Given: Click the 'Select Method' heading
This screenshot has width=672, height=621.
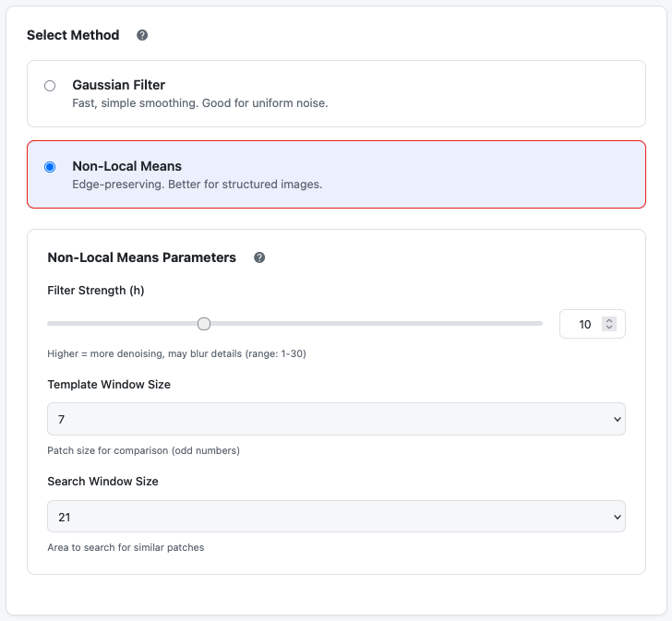Looking at the screenshot, I should (73, 35).
